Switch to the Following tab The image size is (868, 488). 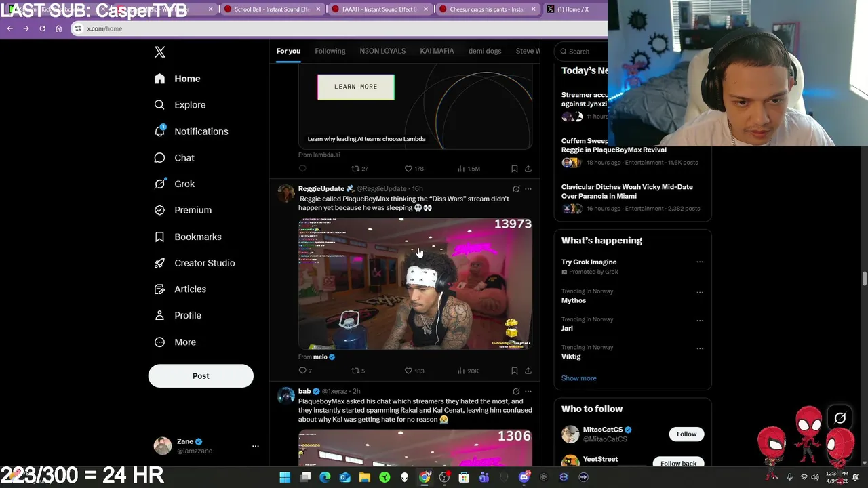tap(330, 52)
